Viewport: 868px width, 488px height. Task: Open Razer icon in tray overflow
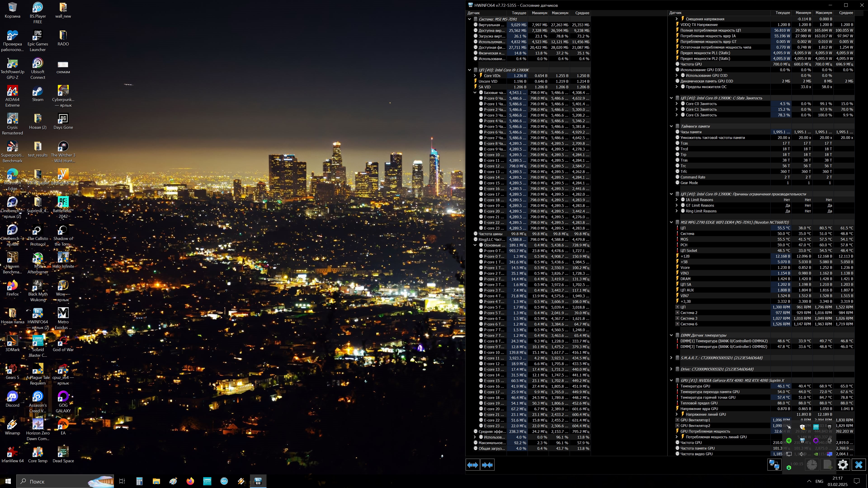[x=789, y=441]
